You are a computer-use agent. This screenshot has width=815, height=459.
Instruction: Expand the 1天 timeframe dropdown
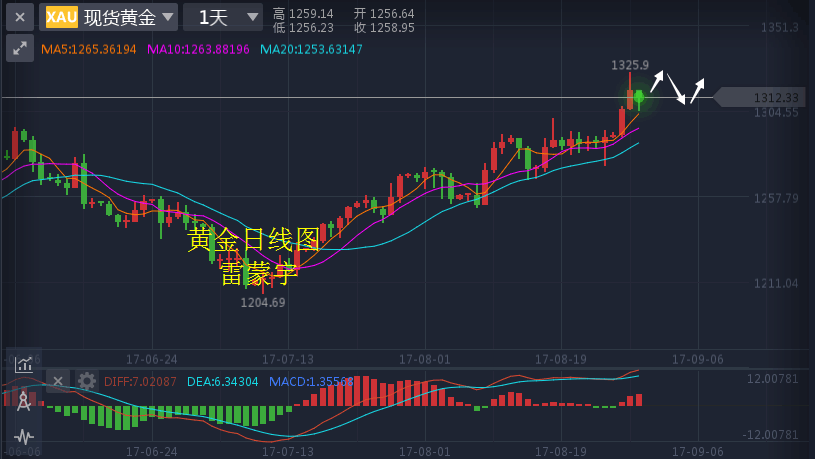(x=223, y=17)
